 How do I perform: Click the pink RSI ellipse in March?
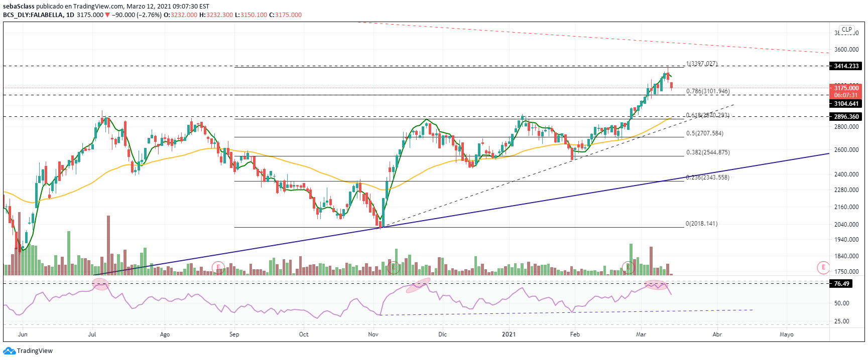[657, 285]
